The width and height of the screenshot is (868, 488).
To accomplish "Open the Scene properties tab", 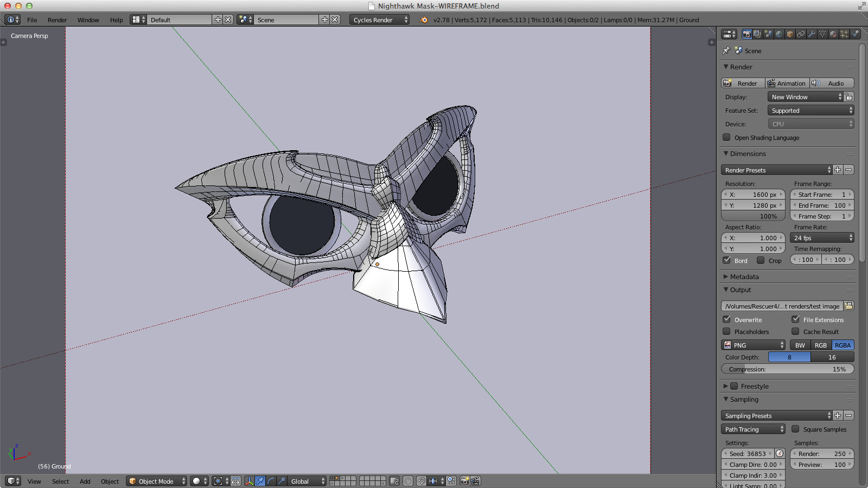I will tap(769, 34).
